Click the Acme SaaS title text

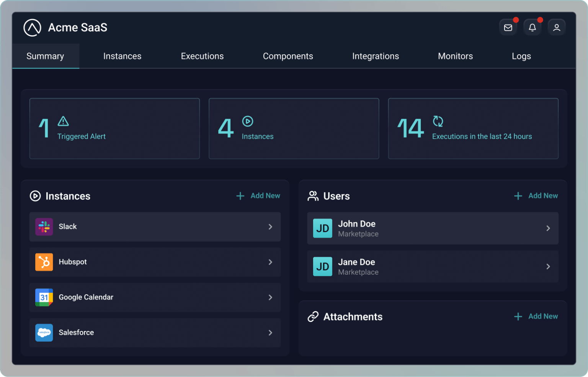pos(78,28)
